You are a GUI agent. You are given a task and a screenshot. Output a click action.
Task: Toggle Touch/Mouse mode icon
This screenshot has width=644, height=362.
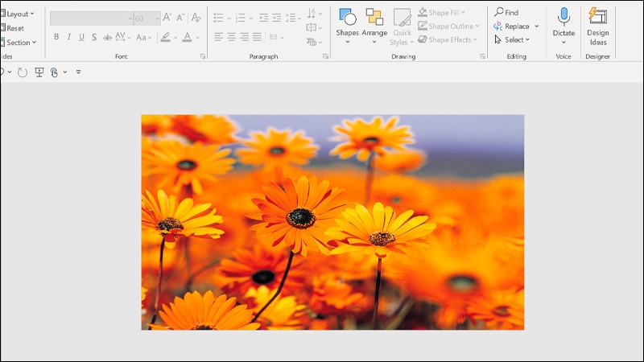(54, 72)
